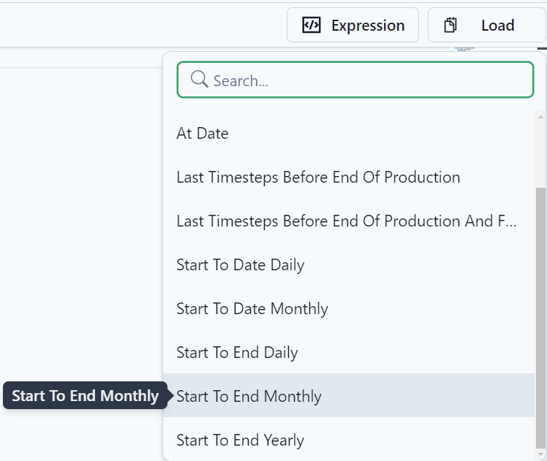Click the Load clipboard icon
The height and width of the screenshot is (461, 547).
pyautogui.click(x=450, y=25)
